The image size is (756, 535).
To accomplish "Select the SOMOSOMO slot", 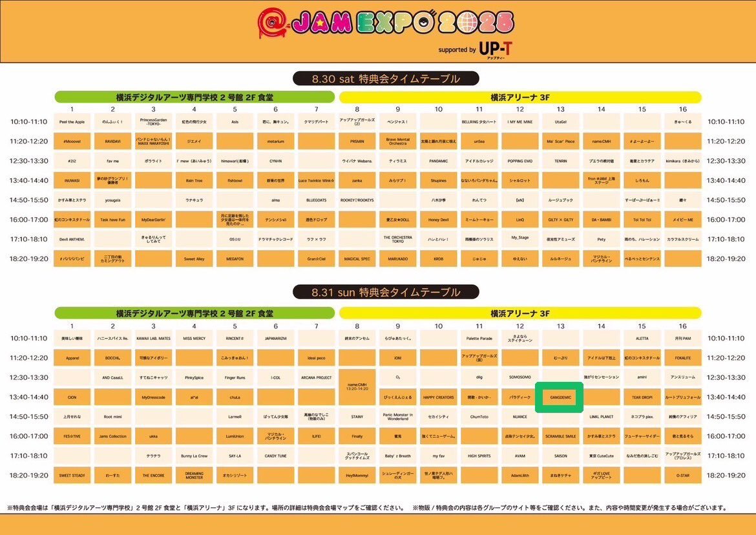I will tap(520, 377).
